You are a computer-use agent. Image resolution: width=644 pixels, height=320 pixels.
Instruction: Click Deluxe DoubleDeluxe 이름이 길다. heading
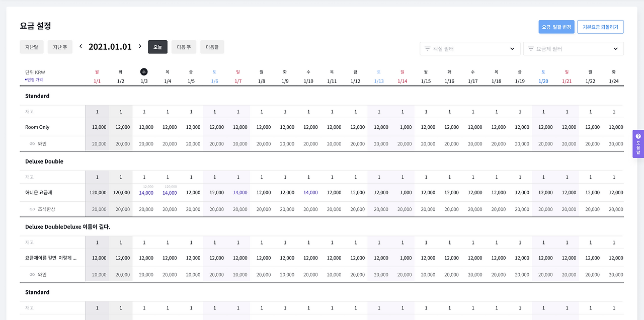coord(68,227)
